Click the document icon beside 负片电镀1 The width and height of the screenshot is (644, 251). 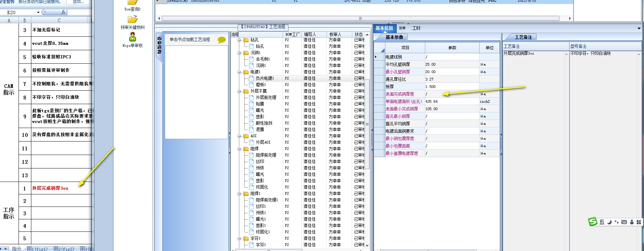pos(251,79)
